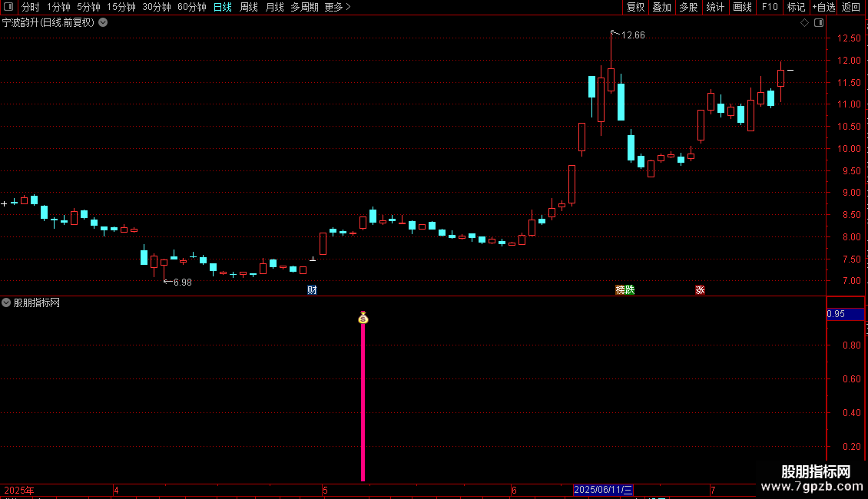Click the 12.66 high price label
868x499 pixels.
click(633, 35)
